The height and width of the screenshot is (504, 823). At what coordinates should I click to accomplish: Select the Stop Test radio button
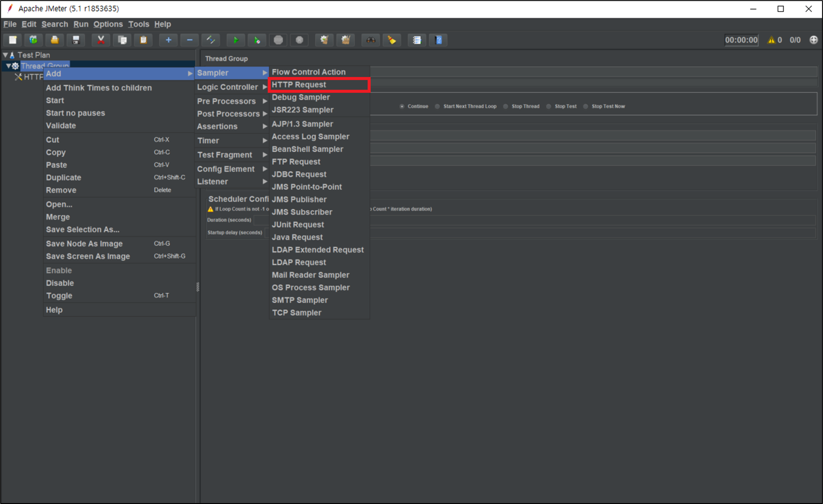tap(549, 107)
